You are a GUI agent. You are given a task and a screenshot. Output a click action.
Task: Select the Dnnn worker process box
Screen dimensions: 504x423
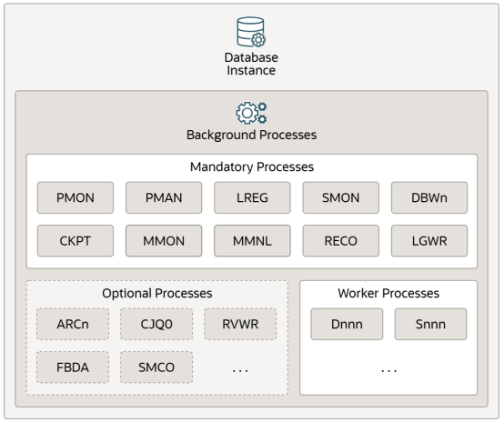[347, 324]
